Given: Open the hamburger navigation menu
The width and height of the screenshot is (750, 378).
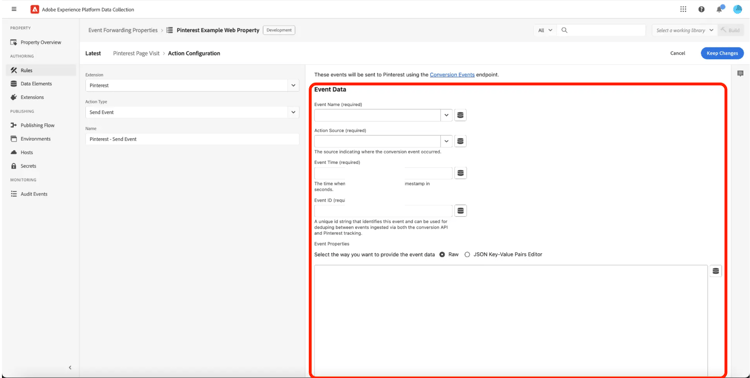Looking at the screenshot, I should (x=14, y=9).
